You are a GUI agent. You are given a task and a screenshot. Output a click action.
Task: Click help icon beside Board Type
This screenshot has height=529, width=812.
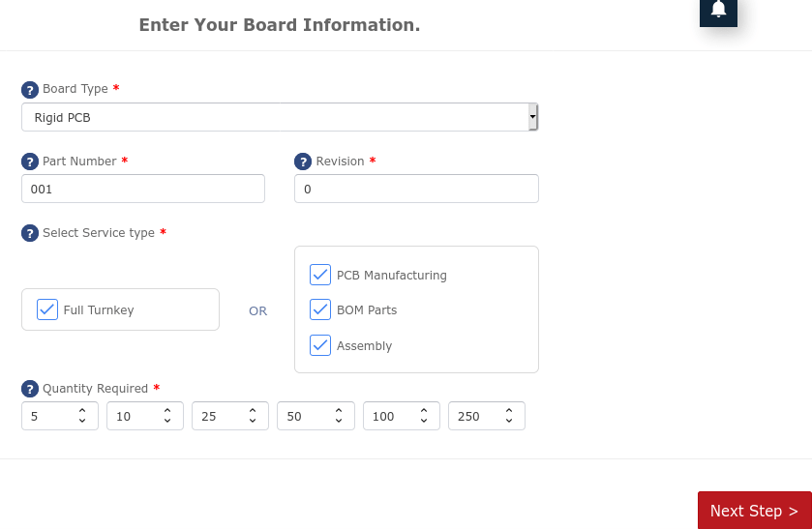(x=30, y=90)
